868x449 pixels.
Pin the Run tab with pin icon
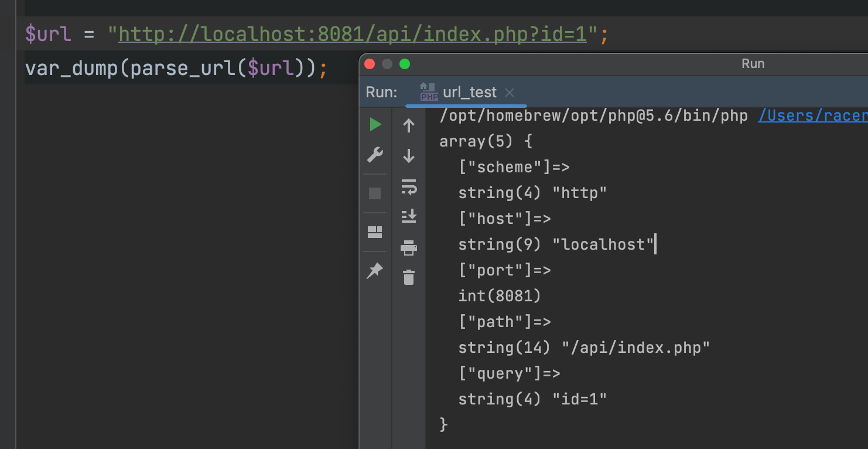click(x=374, y=271)
